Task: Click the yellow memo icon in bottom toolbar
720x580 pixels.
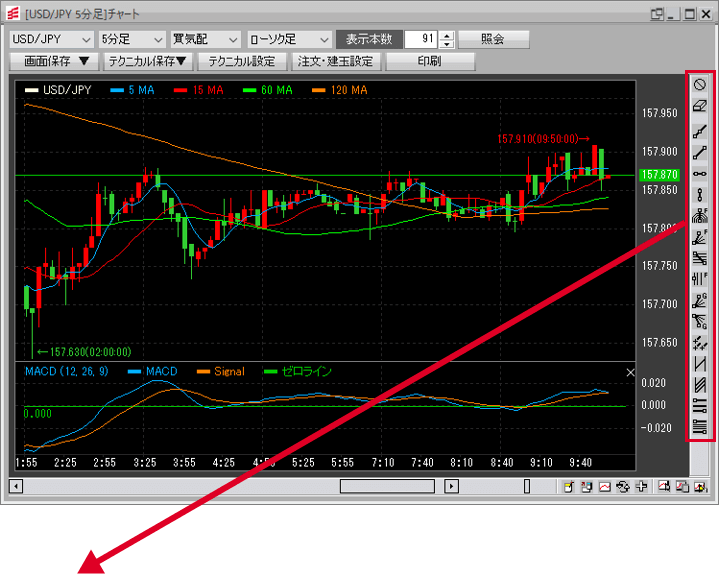Action: (569, 487)
